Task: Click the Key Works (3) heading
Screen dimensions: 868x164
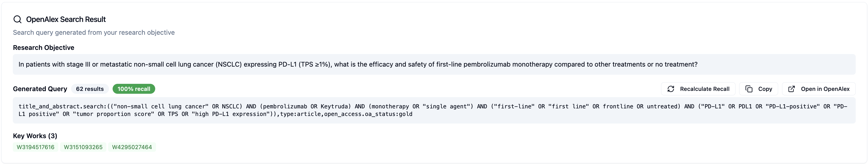Action: tap(35, 136)
